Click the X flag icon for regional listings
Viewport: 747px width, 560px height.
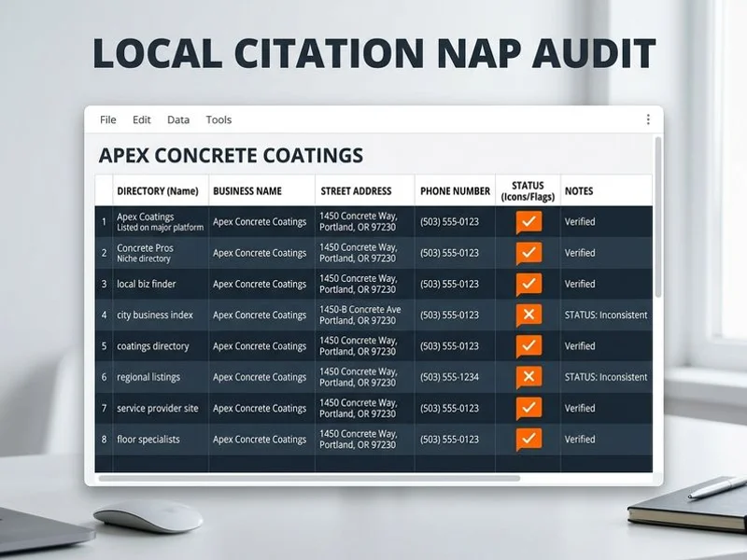pos(529,377)
